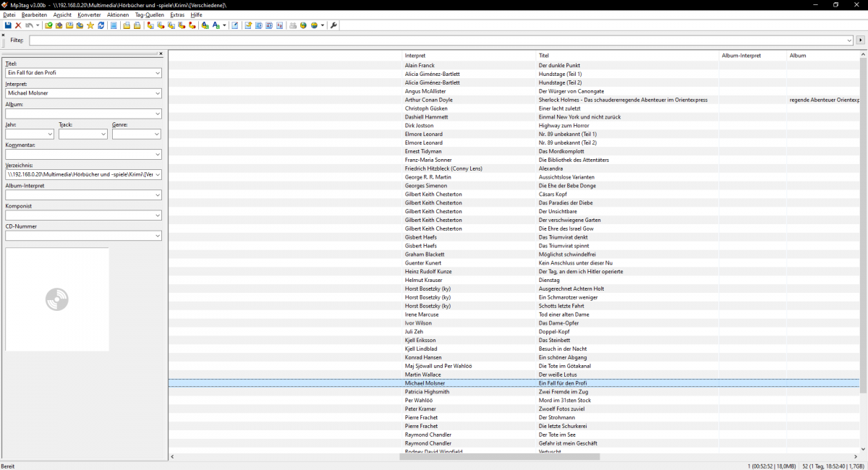868x470 pixels.
Task: Open the Konverter menu
Action: click(89, 15)
